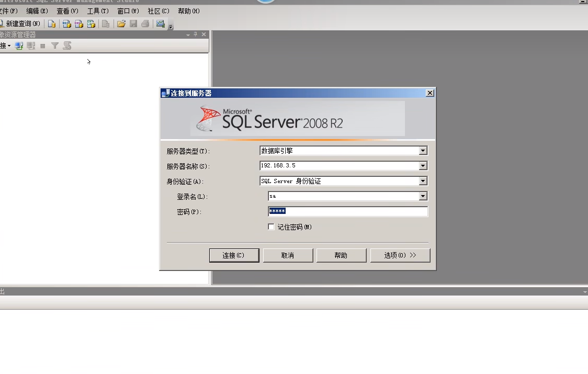Open Object Explorer window position dropdown arrow
The width and height of the screenshot is (588, 374).
pyautogui.click(x=188, y=35)
